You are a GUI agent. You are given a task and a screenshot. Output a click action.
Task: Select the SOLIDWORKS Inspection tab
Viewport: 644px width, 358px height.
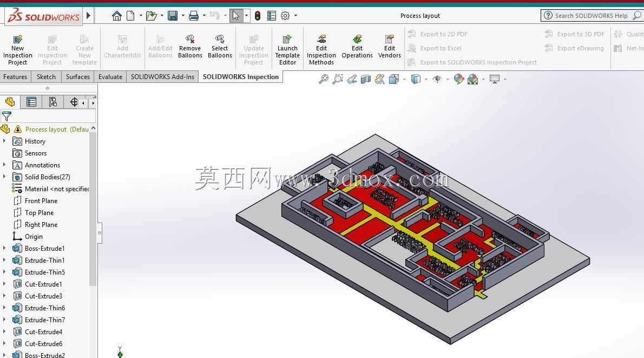241,77
